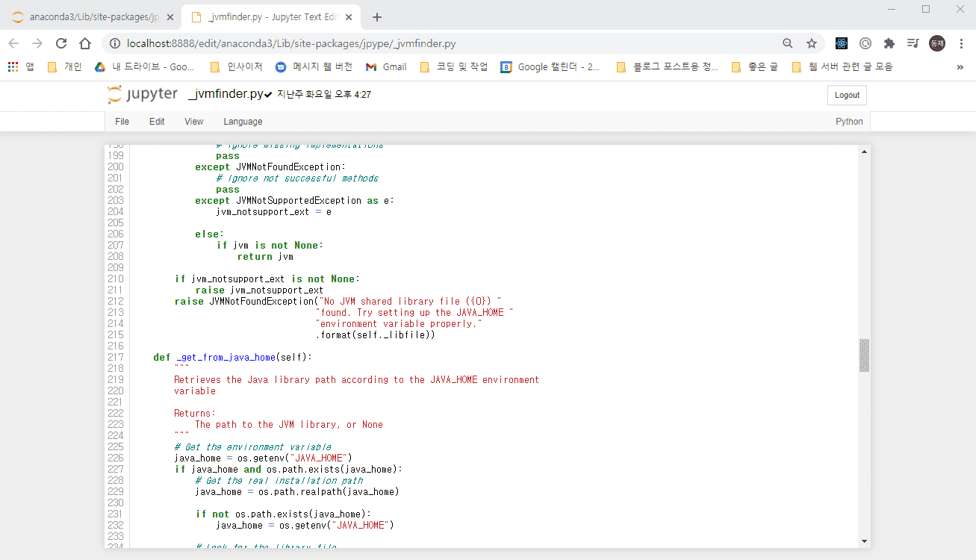Open the React Developer Tools extension
The image size is (976, 560).
tap(842, 43)
